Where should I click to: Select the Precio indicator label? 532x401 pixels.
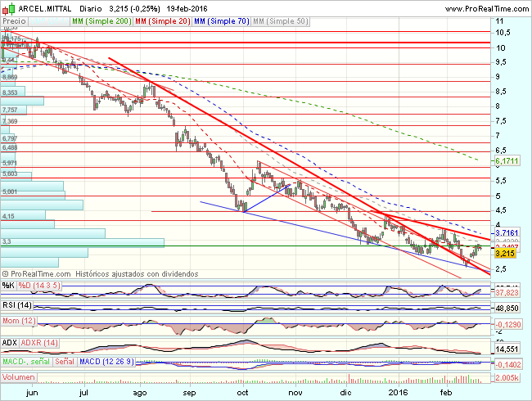click(14, 21)
